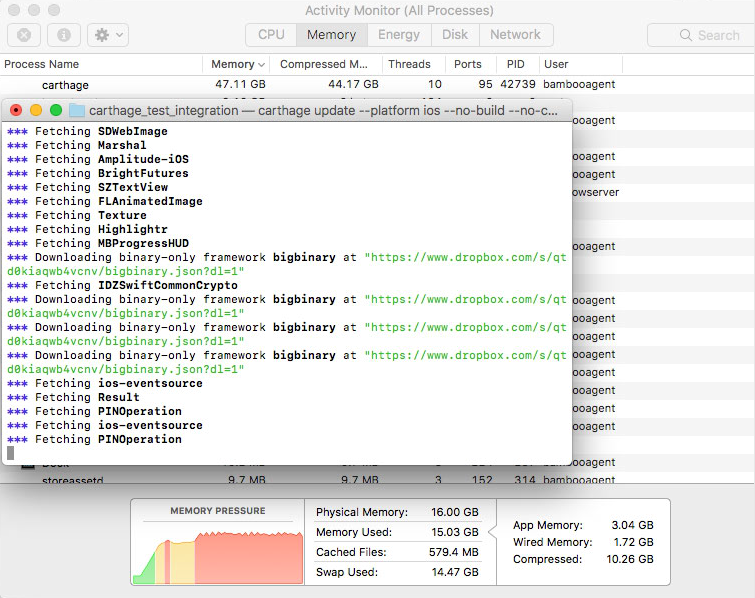755x598 pixels.
Task: Click the last Fetching PINOperation line
Action: [x=94, y=439]
